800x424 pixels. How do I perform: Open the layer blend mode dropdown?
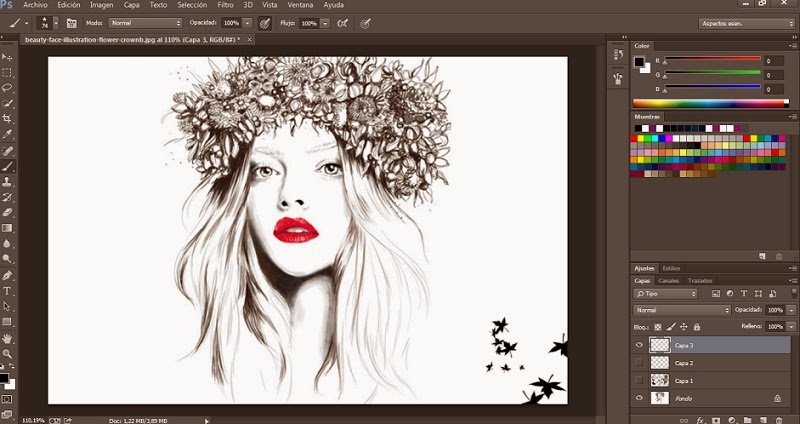[683, 310]
